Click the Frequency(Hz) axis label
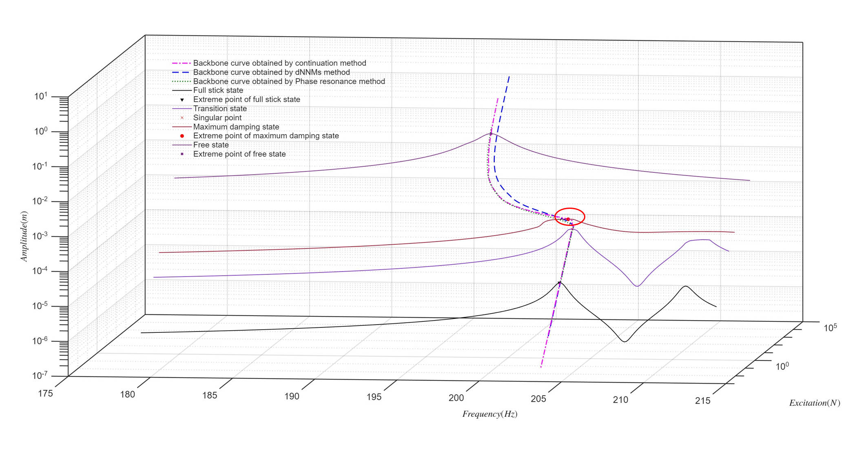The width and height of the screenshot is (868, 469). coord(489,414)
